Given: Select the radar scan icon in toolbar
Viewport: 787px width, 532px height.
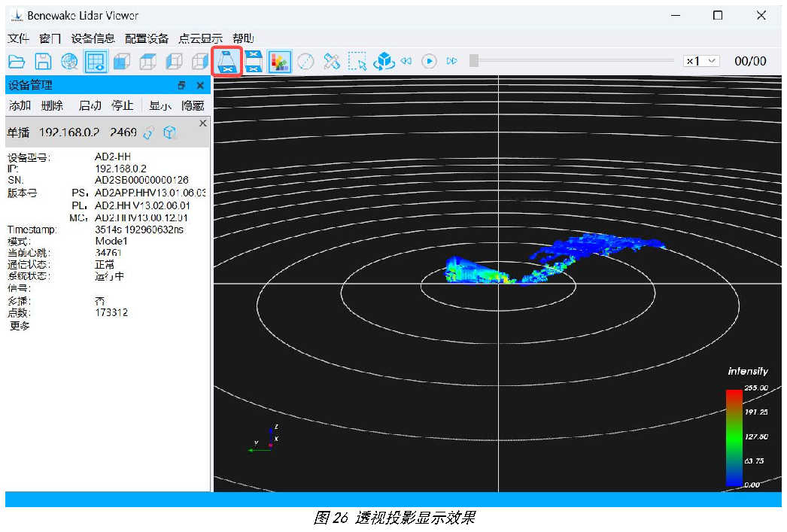Looking at the screenshot, I should coord(69,62).
